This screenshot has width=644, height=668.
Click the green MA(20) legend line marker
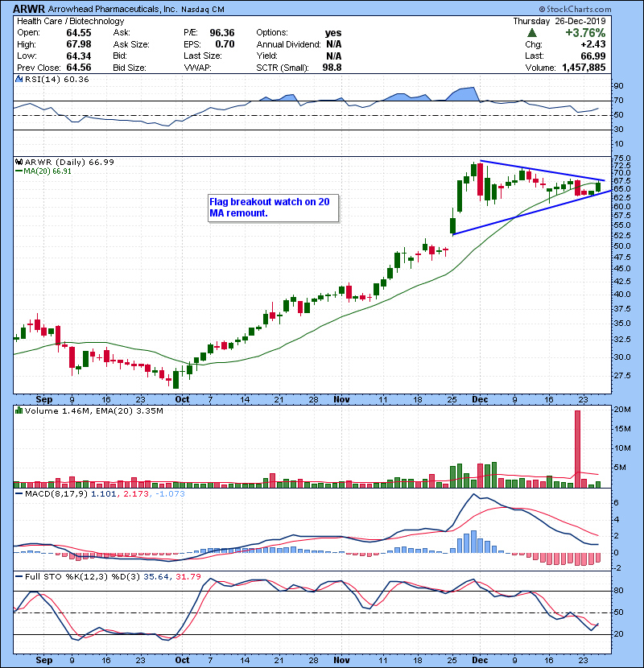point(19,171)
